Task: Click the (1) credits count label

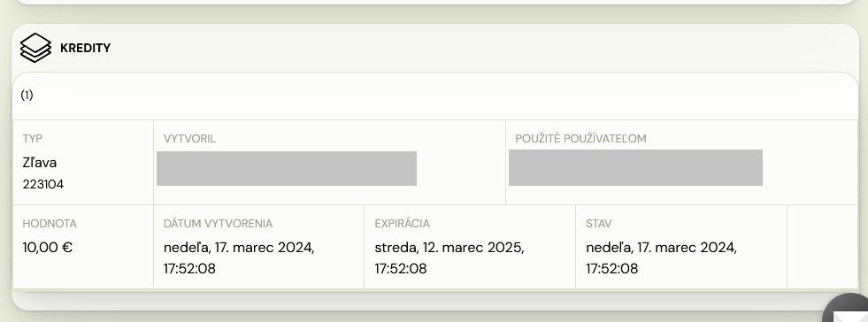Action: (x=27, y=96)
